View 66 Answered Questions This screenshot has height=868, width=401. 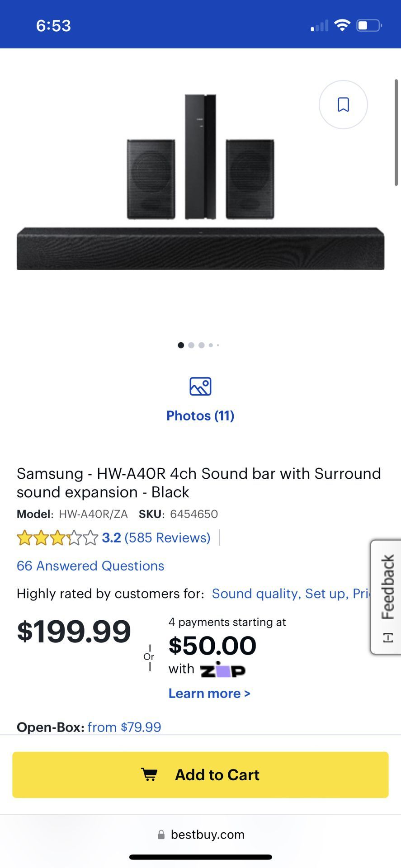click(90, 566)
